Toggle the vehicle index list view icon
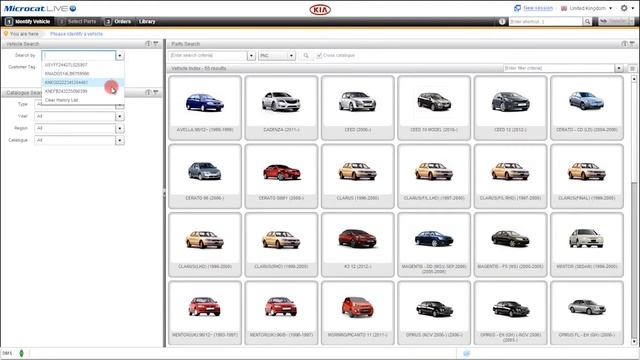 [632, 68]
